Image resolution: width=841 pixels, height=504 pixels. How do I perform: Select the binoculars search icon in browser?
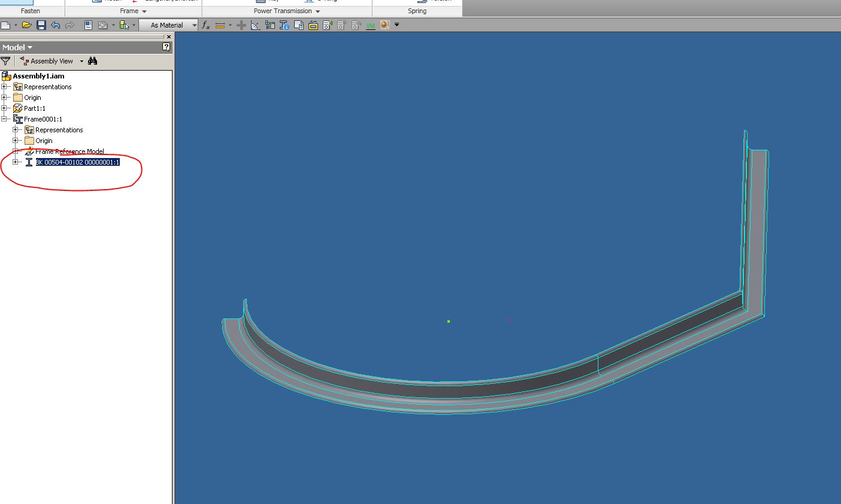[92, 60]
